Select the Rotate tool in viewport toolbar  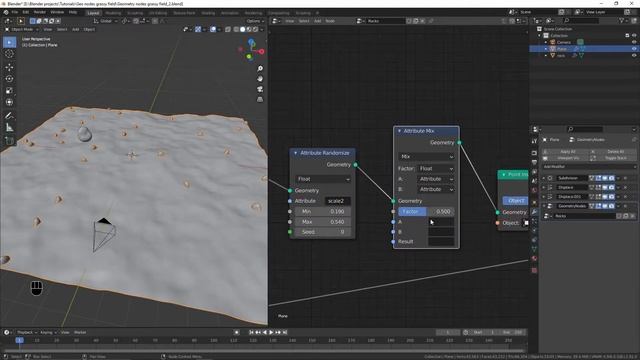pyautogui.click(x=9, y=79)
